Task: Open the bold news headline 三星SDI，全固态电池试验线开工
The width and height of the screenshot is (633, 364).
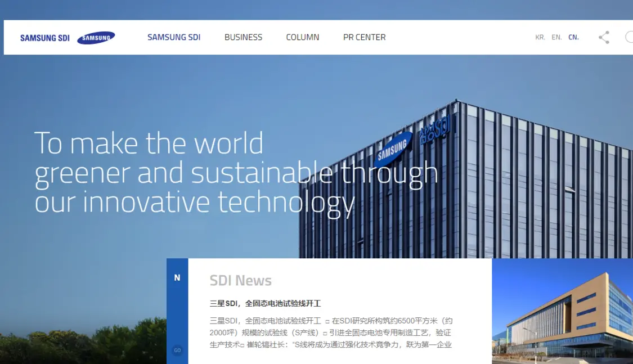Action: (x=265, y=303)
